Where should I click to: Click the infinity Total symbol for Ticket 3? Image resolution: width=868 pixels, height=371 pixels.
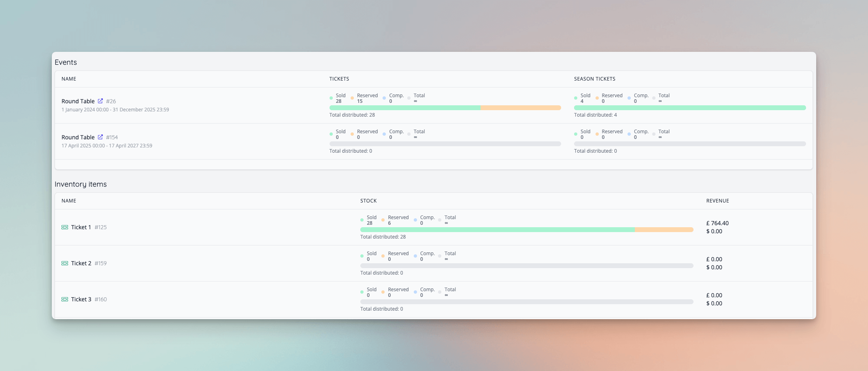coord(446,295)
